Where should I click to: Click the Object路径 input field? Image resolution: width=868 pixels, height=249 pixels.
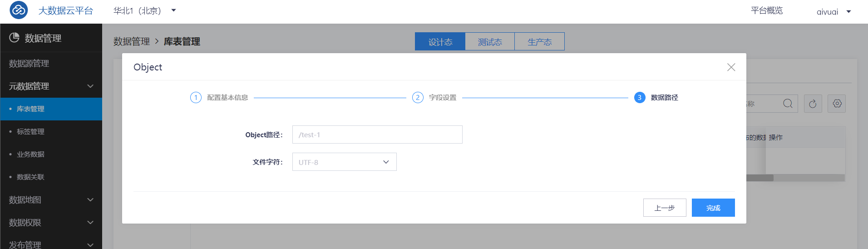pyautogui.click(x=377, y=134)
